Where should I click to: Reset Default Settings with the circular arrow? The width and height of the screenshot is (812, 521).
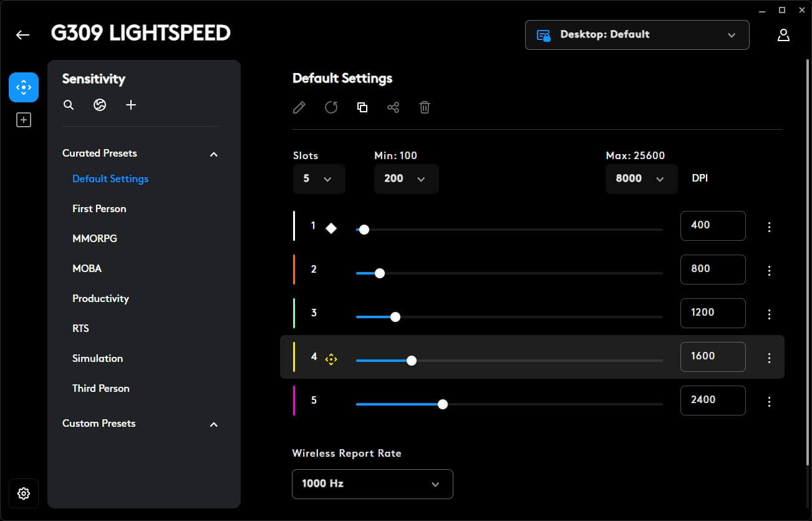(x=331, y=107)
